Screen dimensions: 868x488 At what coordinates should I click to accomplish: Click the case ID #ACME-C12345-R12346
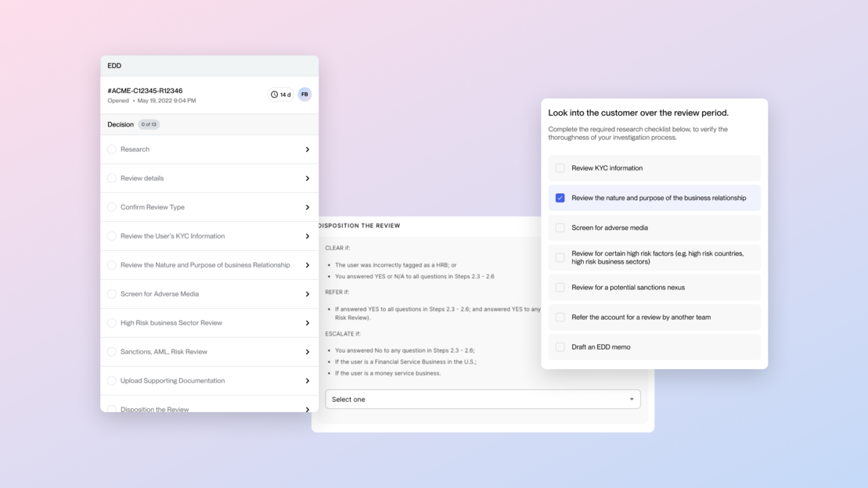coord(145,91)
